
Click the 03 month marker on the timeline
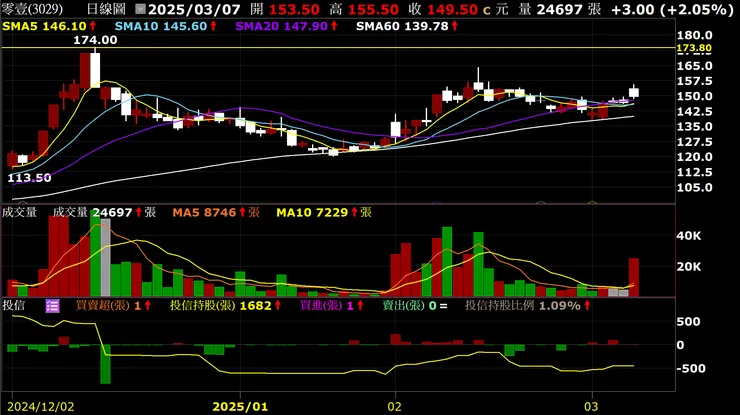pos(591,407)
